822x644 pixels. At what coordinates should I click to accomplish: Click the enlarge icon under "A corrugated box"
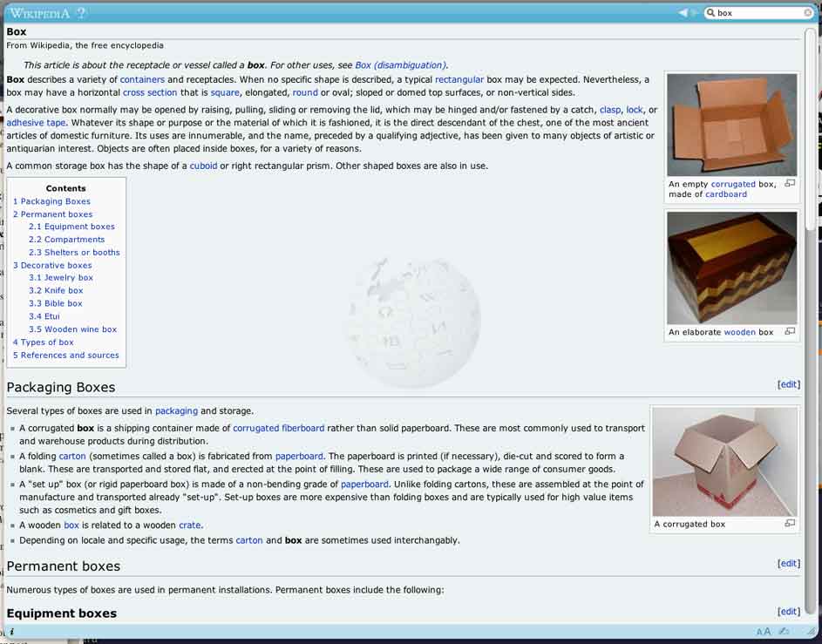[x=790, y=523]
